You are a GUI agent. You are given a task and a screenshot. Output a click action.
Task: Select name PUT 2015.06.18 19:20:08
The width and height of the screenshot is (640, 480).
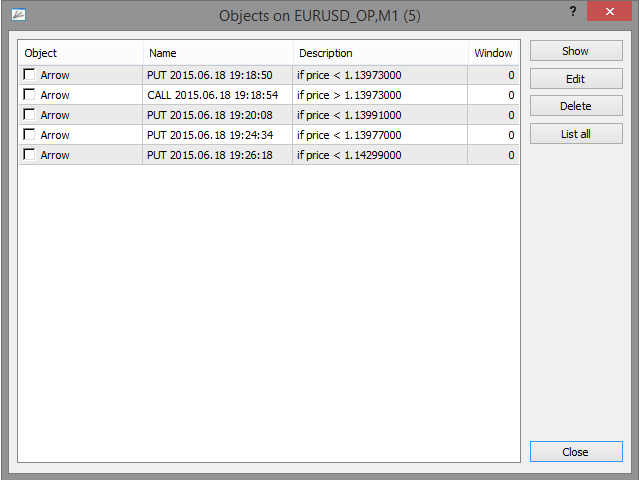pyautogui.click(x=210, y=115)
